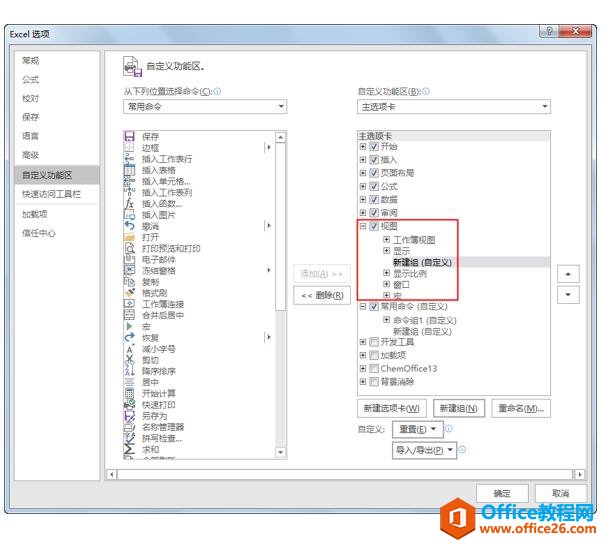Select the Macros (宏) command icon
Image resolution: width=603 pixels, height=546 pixels.
point(129,326)
